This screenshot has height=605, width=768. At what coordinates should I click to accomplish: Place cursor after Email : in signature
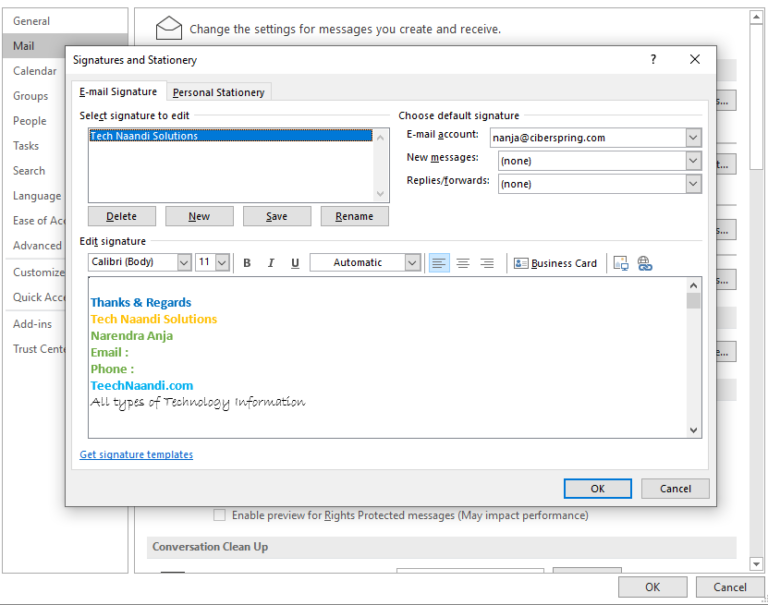(x=130, y=352)
